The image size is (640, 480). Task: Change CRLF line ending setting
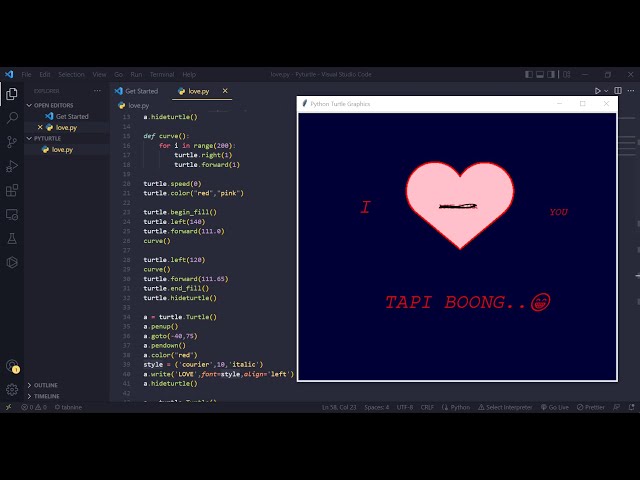[427, 407]
